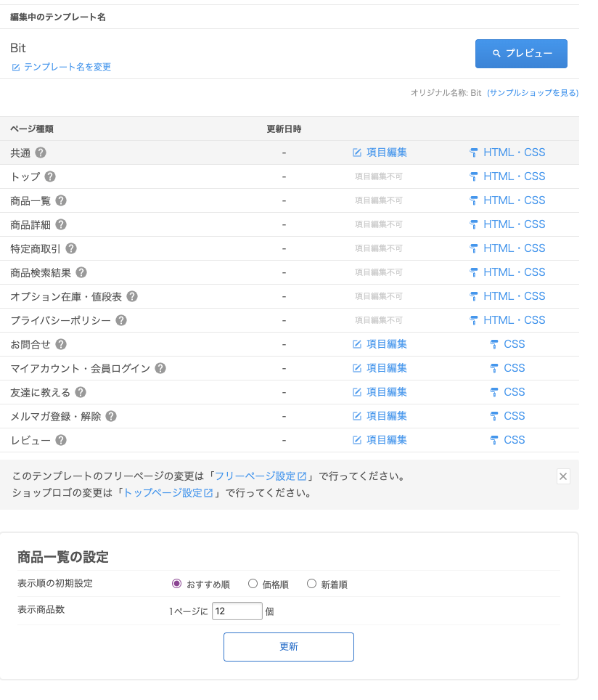Open 項目編集 for メルマガ登録・解除

380,416
